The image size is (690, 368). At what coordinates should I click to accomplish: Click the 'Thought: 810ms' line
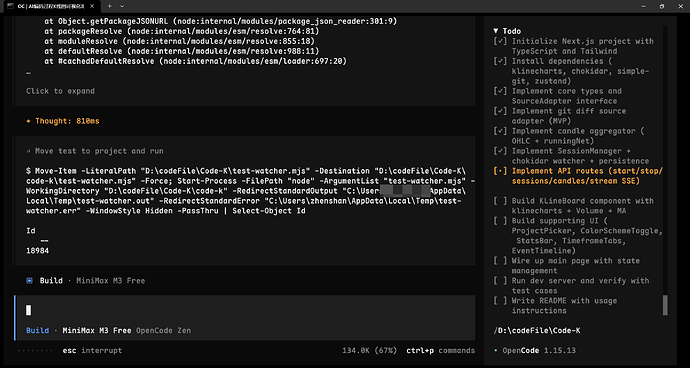click(x=63, y=121)
